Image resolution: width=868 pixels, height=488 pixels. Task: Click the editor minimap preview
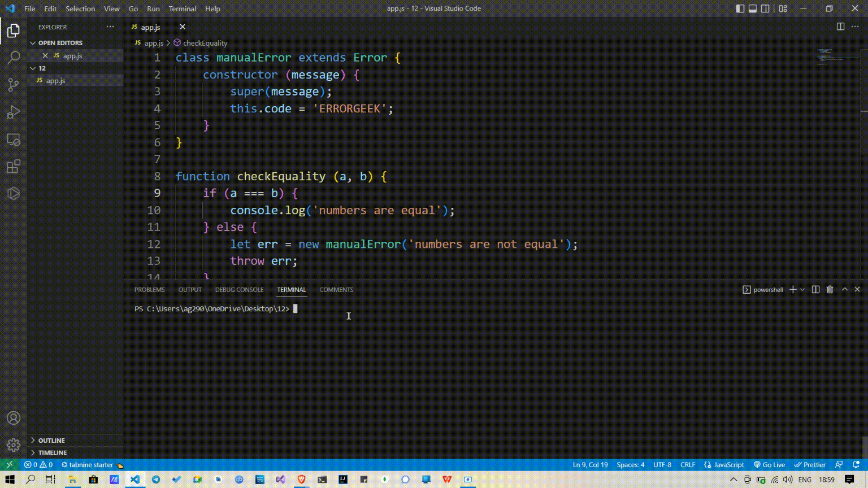tap(830, 56)
